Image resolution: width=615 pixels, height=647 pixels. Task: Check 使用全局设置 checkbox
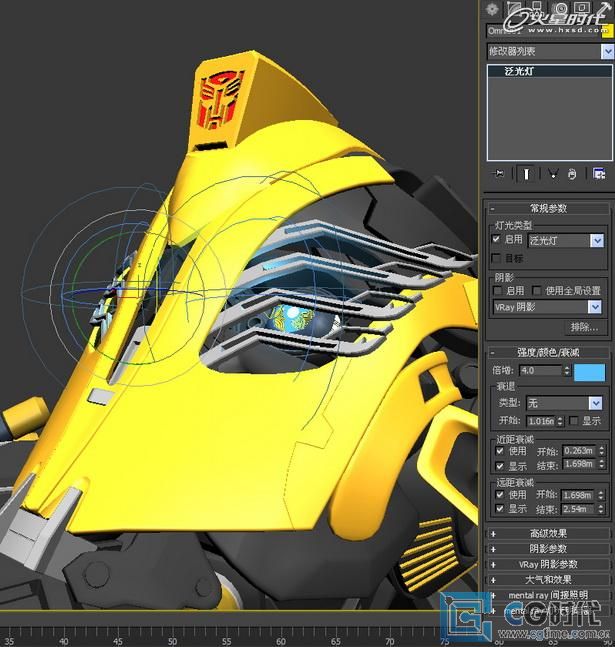(537, 291)
